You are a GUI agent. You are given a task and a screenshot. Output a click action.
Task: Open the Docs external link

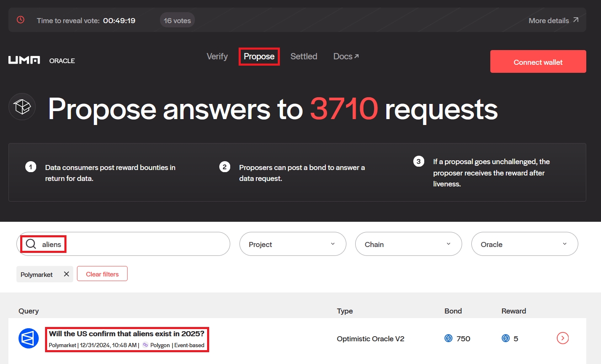tap(346, 56)
